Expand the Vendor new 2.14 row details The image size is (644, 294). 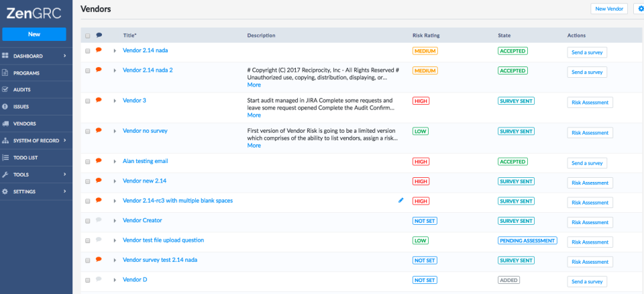[115, 181]
